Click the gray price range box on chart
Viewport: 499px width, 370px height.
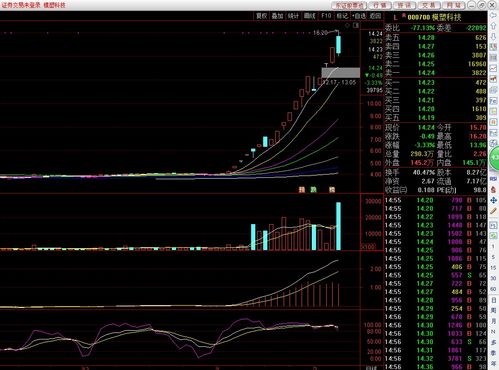[x=341, y=73]
